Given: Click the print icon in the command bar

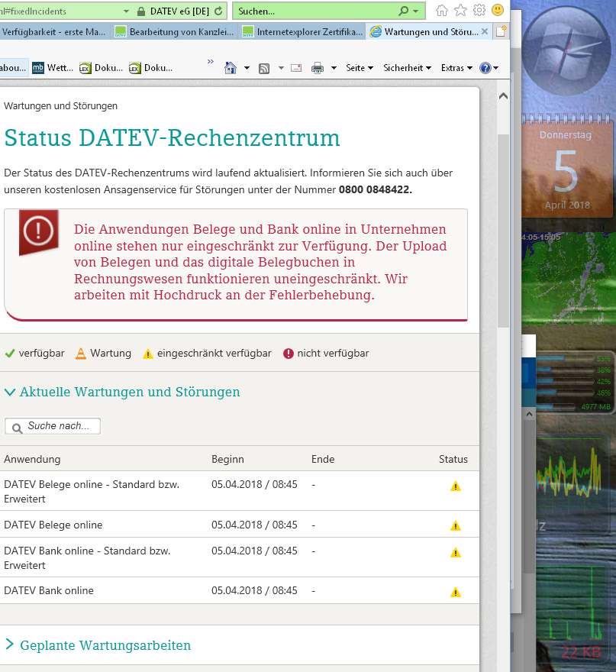Looking at the screenshot, I should [318, 68].
